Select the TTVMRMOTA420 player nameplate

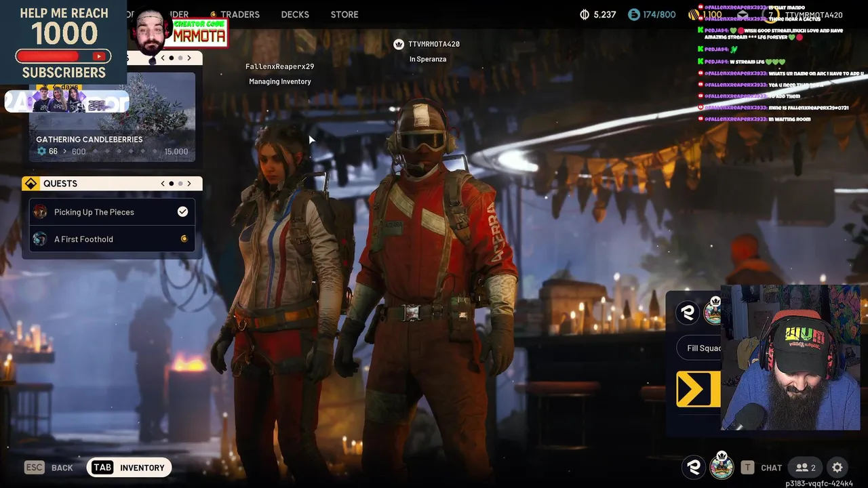(434, 44)
